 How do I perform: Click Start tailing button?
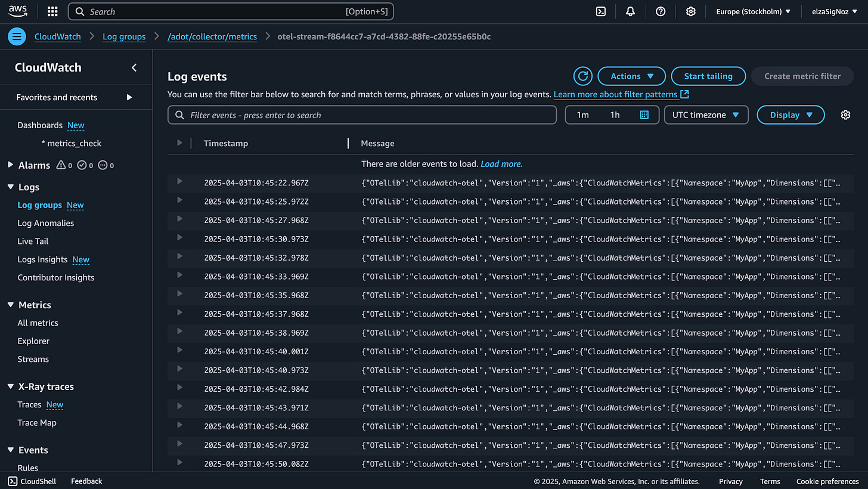coord(708,76)
